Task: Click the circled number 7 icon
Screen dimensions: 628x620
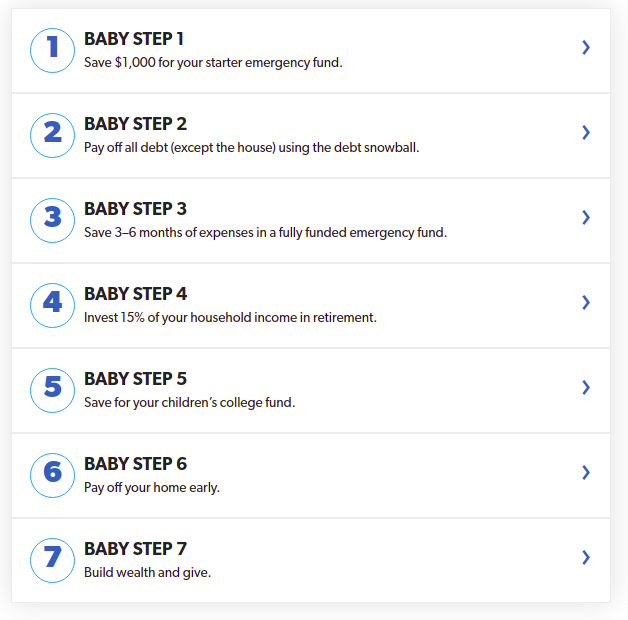Action: pos(52,560)
